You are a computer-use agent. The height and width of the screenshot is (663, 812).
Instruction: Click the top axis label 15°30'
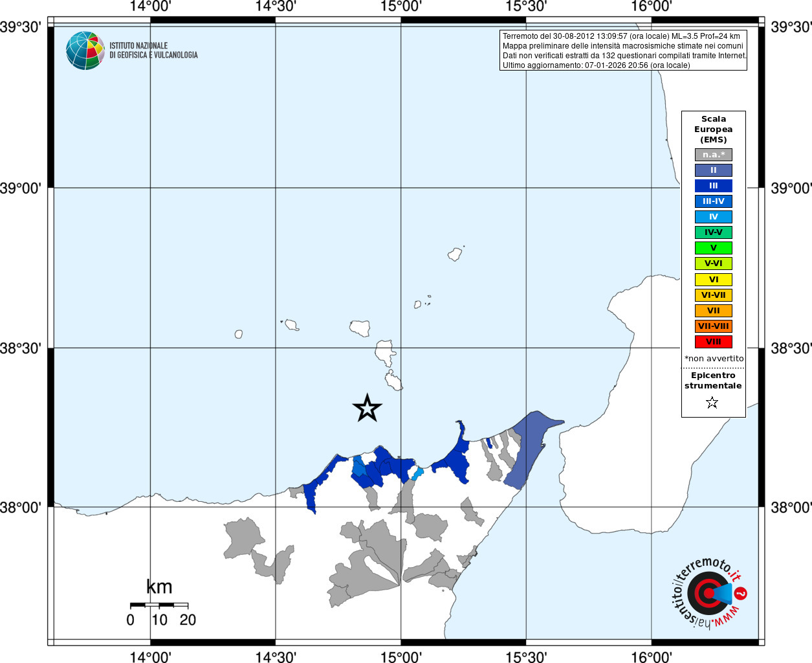pyautogui.click(x=526, y=6)
